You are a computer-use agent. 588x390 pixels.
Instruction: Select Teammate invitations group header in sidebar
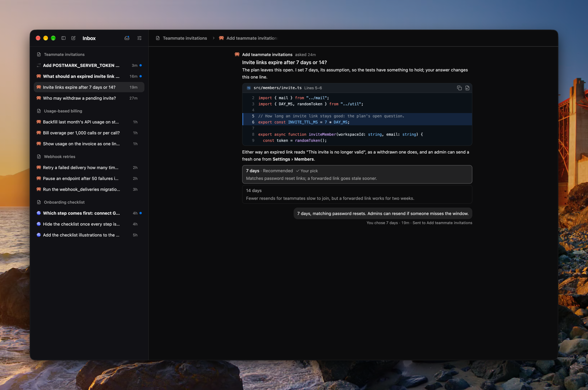[64, 54]
